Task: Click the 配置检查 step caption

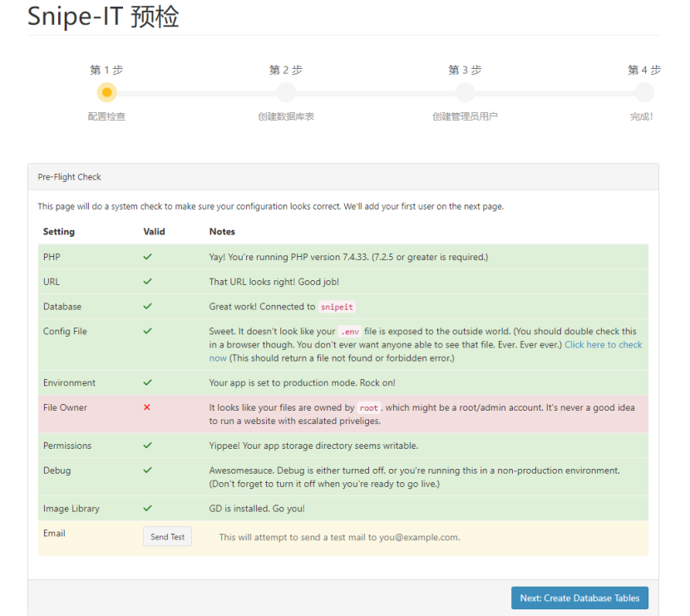Action: pos(106,116)
